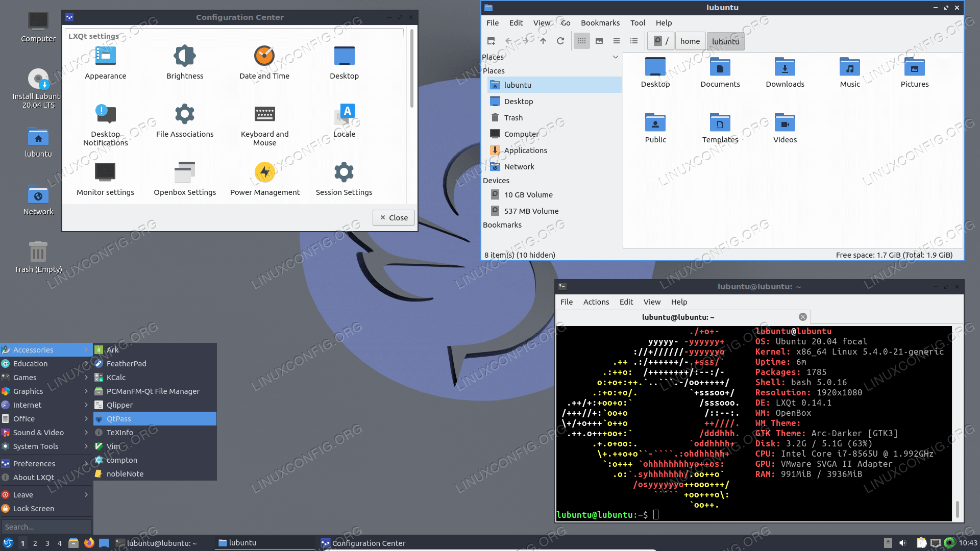Screen dimensions: 980x551
Task: Open the Desktop item in Configuration Center
Action: 344,63
